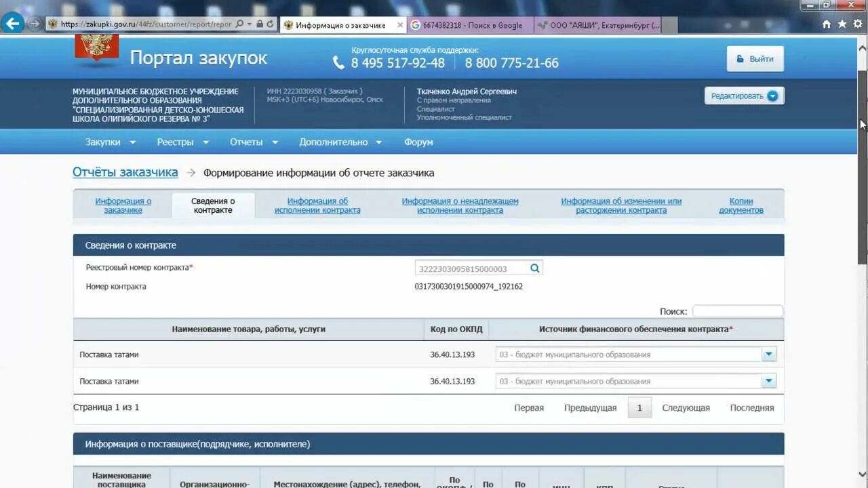Click the URL address field

[x=146, y=24]
